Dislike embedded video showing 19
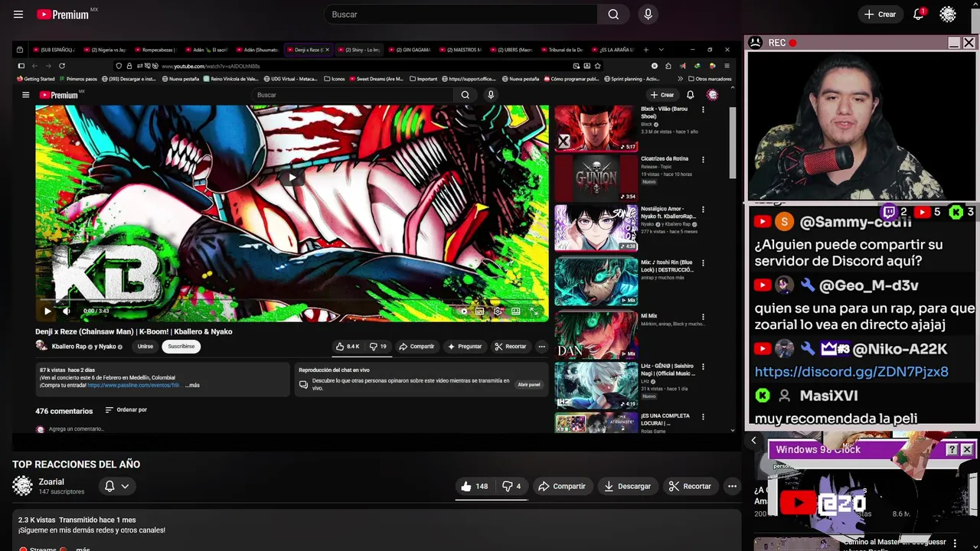 (x=378, y=347)
